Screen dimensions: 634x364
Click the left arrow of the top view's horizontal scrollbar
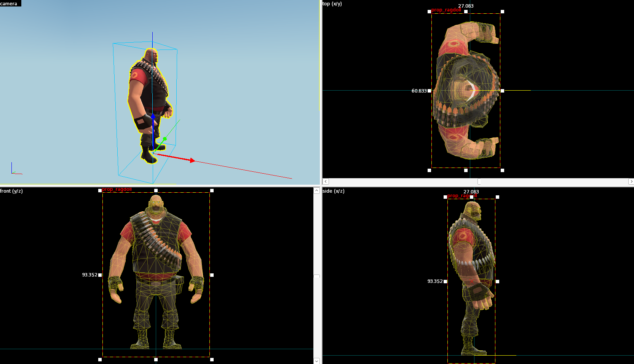(326, 182)
